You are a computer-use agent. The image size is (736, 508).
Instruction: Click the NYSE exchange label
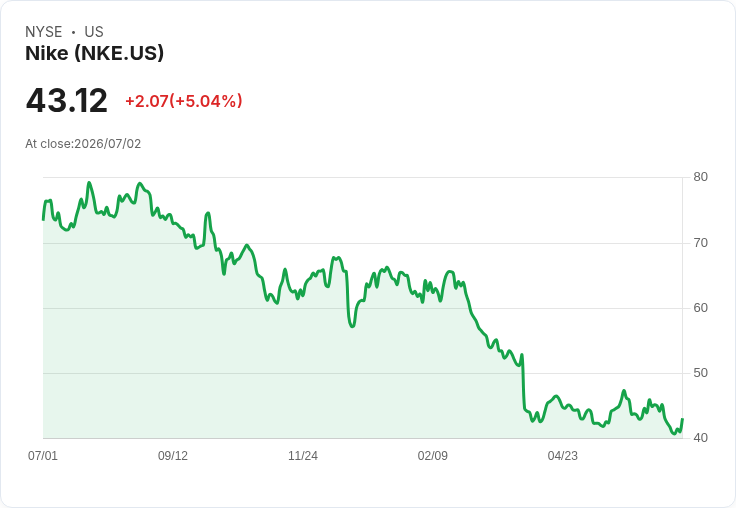[44, 32]
